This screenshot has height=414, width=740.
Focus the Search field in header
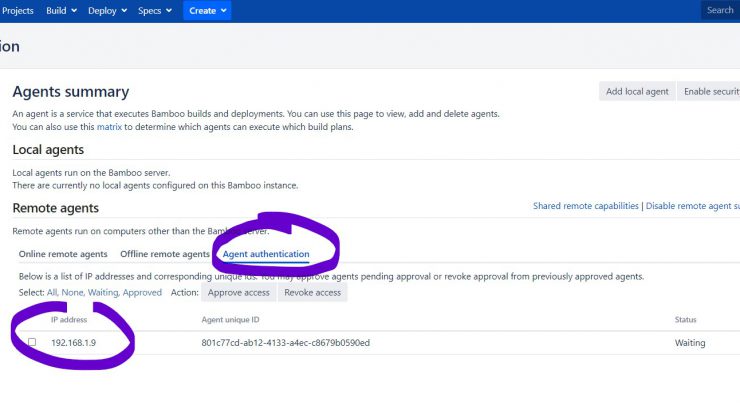(720, 10)
